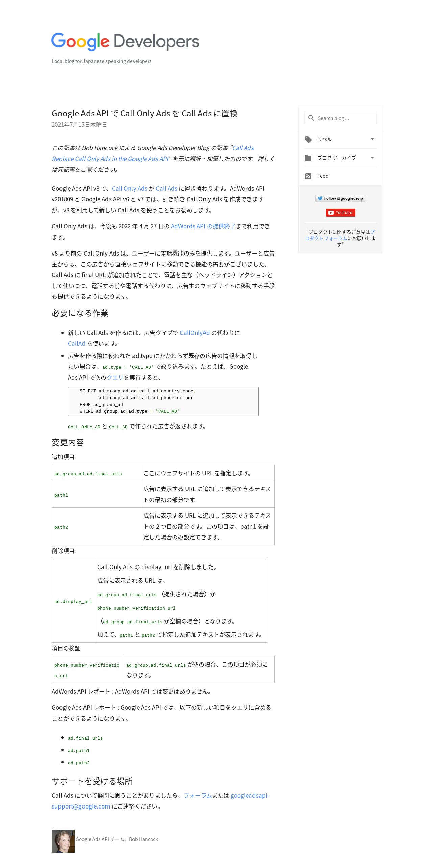The image size is (434, 868).
Task: Click the ラベル label text
Action: (324, 139)
